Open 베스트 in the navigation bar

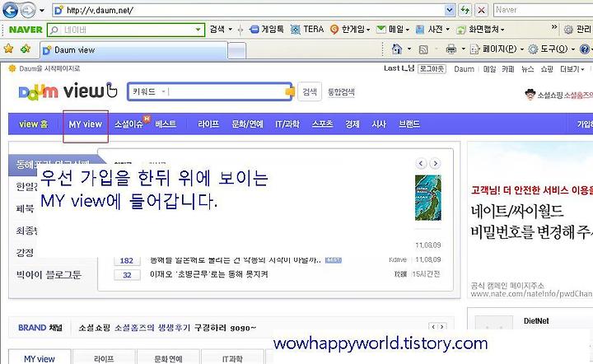(x=166, y=124)
